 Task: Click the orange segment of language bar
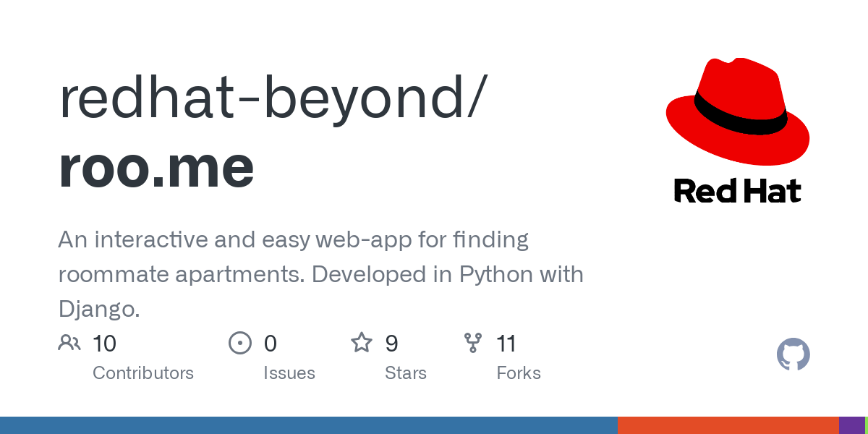click(x=728, y=425)
